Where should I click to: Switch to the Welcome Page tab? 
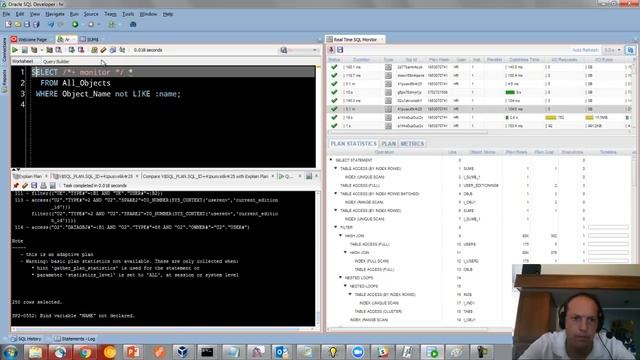point(29,40)
